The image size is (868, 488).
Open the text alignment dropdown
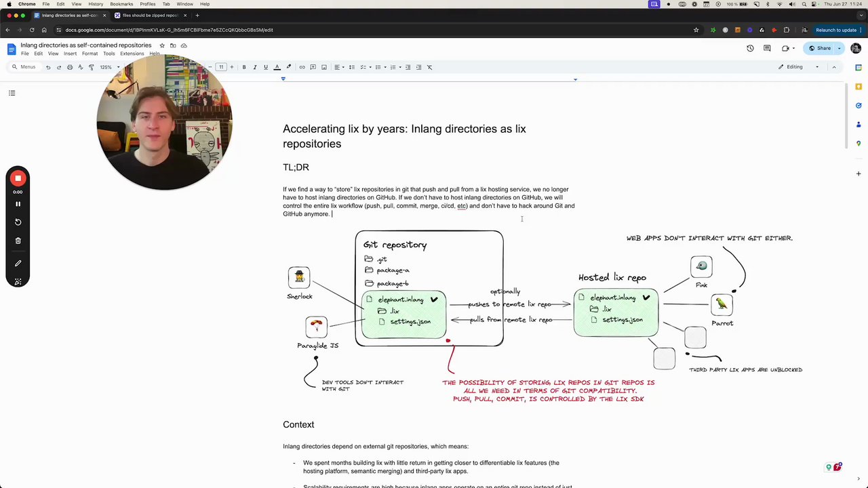(338, 67)
